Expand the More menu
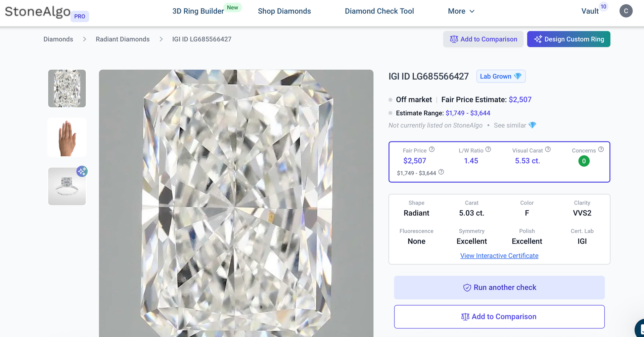644x337 pixels. point(461,11)
